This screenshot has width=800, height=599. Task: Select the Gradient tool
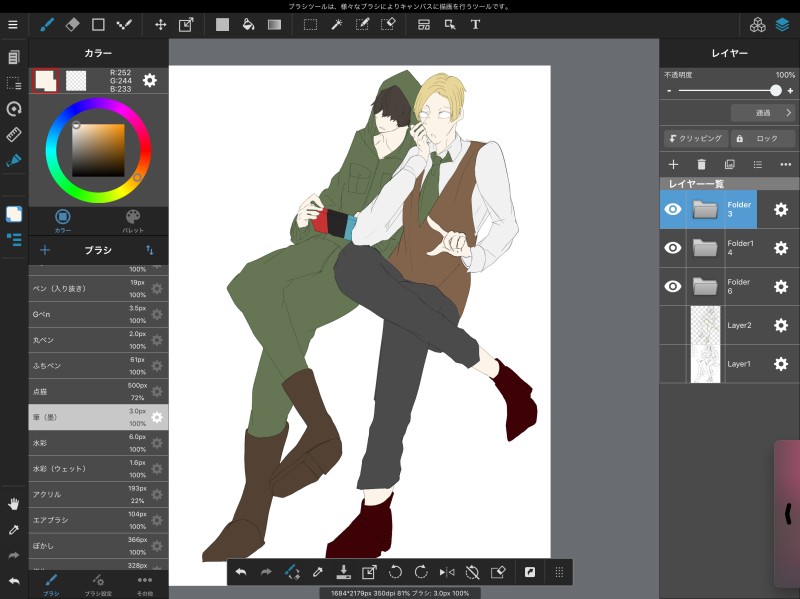pyautogui.click(x=274, y=24)
